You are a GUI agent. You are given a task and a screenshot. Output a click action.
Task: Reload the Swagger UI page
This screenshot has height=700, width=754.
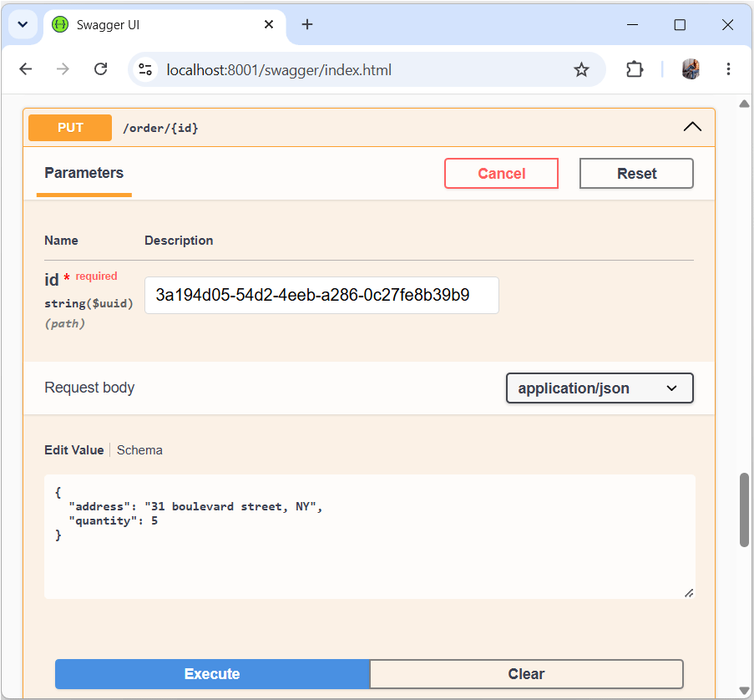[x=100, y=69]
